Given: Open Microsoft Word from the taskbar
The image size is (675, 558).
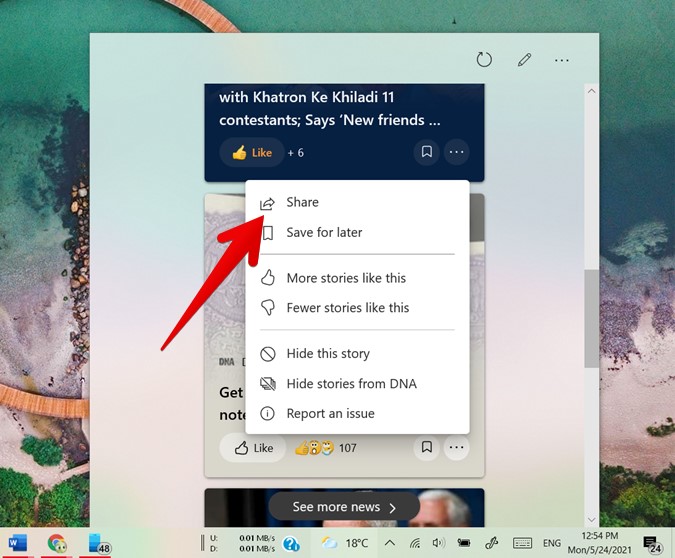Looking at the screenshot, I should [x=18, y=543].
